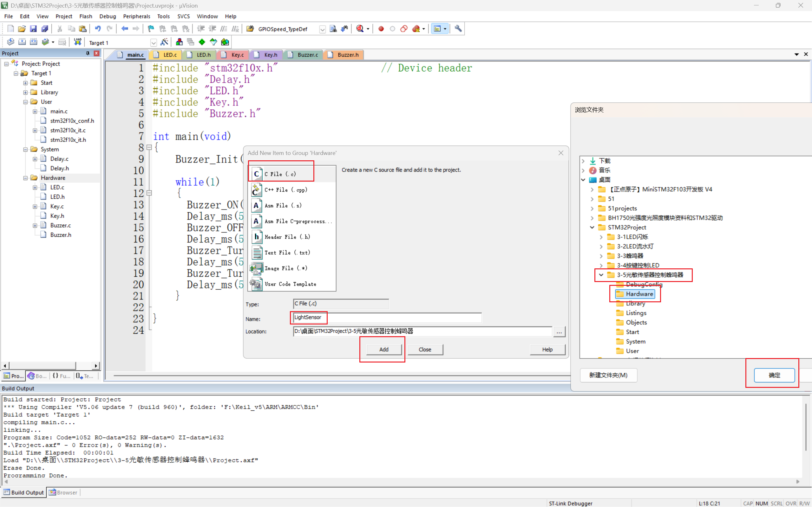Toggle bookmark with the flag icon

click(151, 29)
